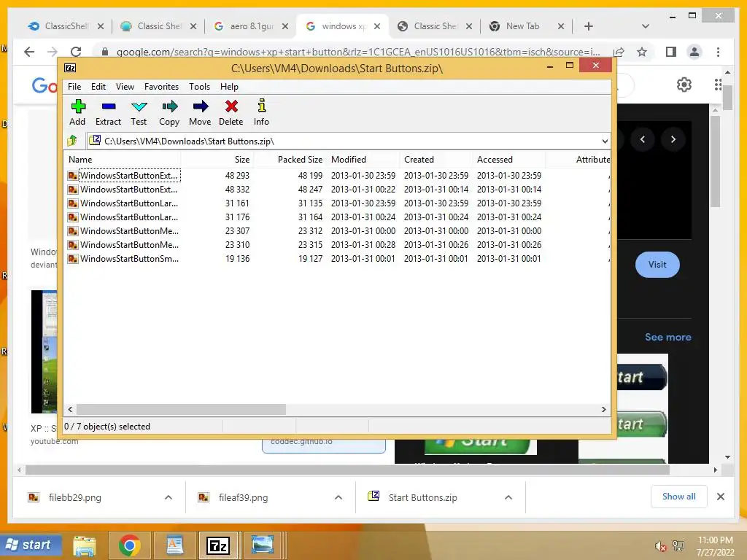Open the View menu in 7-Zip
This screenshot has height=560, width=747.
[x=125, y=87]
